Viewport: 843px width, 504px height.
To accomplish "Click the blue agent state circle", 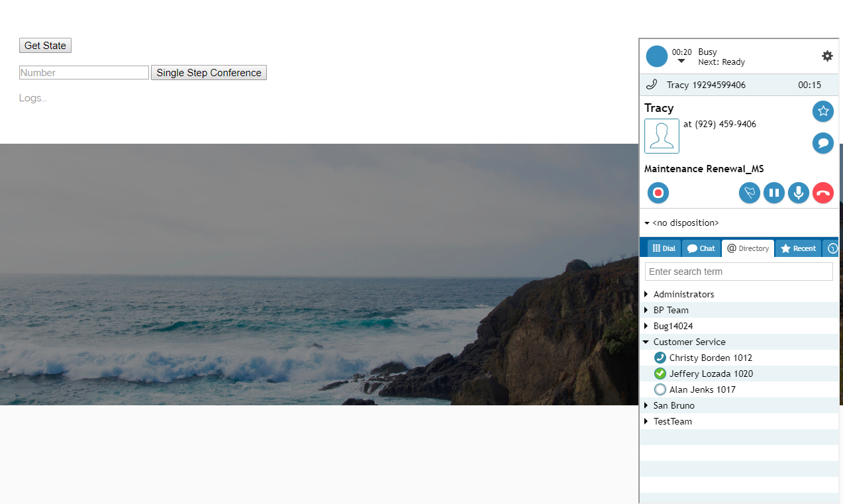I will [x=657, y=56].
